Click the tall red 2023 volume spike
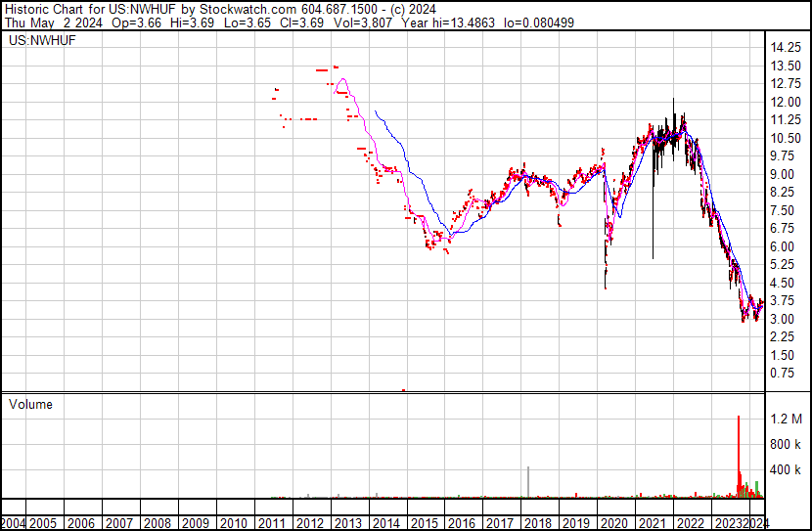This screenshot has height=531, width=812. (x=739, y=457)
